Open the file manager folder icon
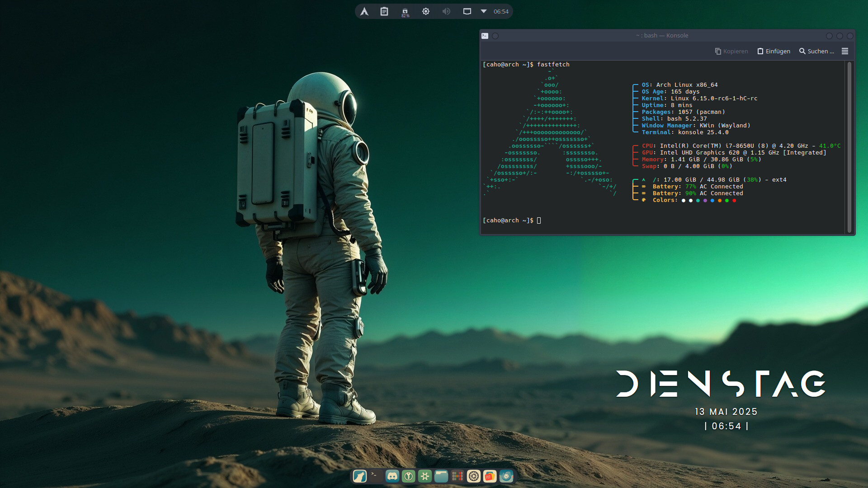The height and width of the screenshot is (488, 868). point(441,476)
